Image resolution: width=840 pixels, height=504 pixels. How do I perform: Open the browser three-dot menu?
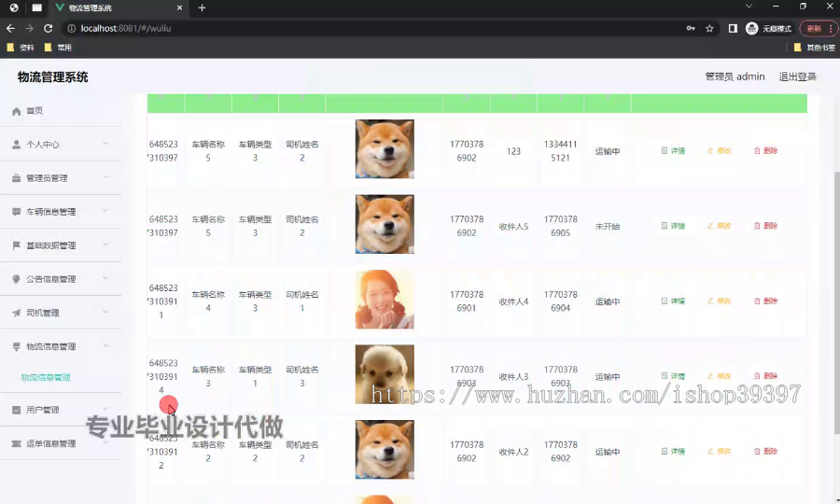pos(831,28)
